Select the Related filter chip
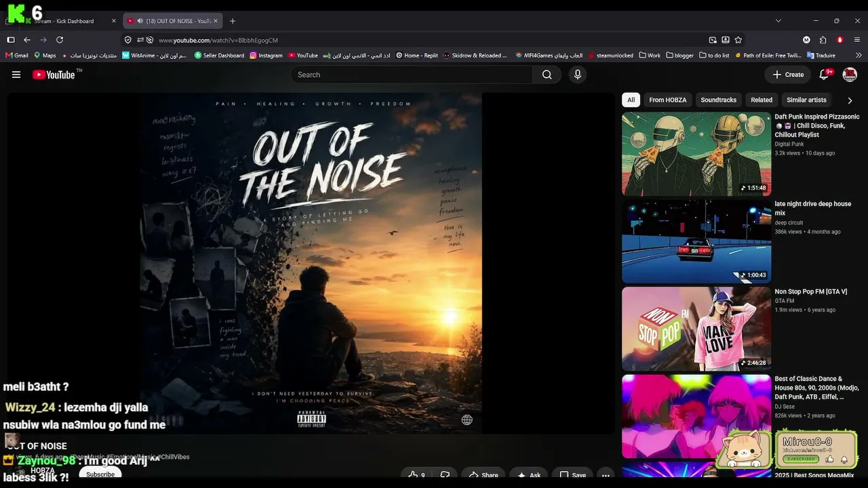This screenshot has width=868, height=488. pos(762,100)
